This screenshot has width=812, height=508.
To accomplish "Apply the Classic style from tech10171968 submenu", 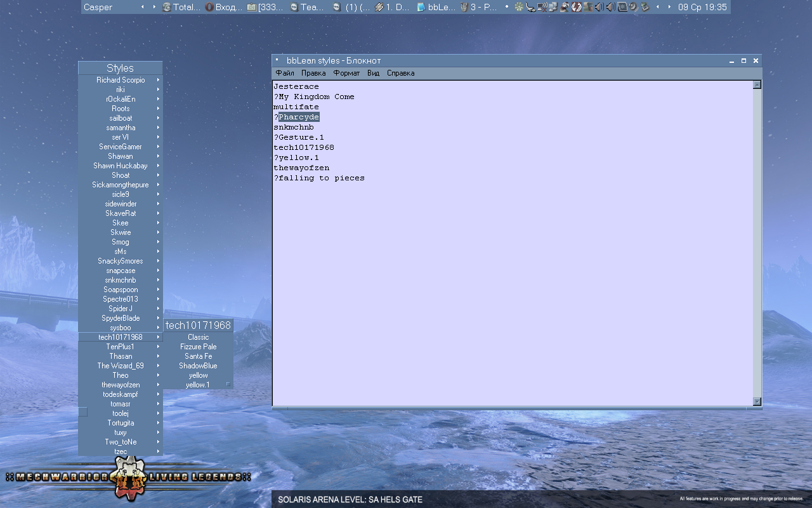I will point(198,337).
